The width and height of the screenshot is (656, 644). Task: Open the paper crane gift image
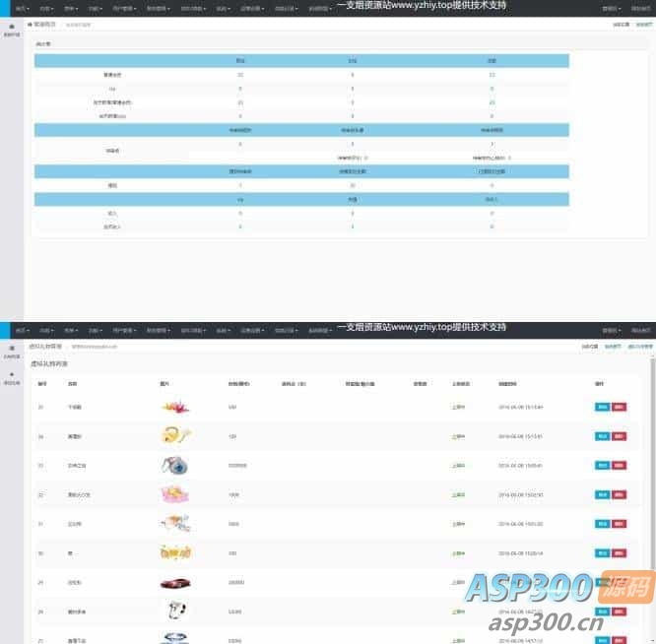pos(175,407)
